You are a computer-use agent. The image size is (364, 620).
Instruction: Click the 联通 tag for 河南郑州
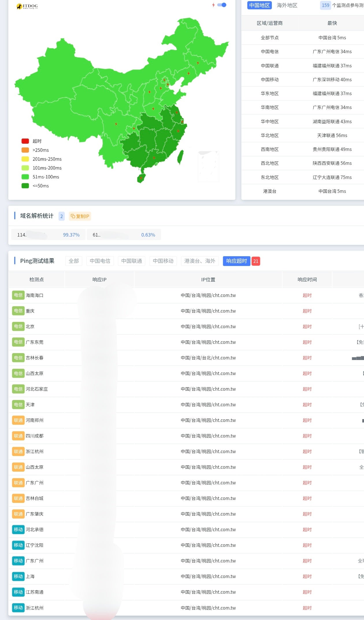coord(18,420)
